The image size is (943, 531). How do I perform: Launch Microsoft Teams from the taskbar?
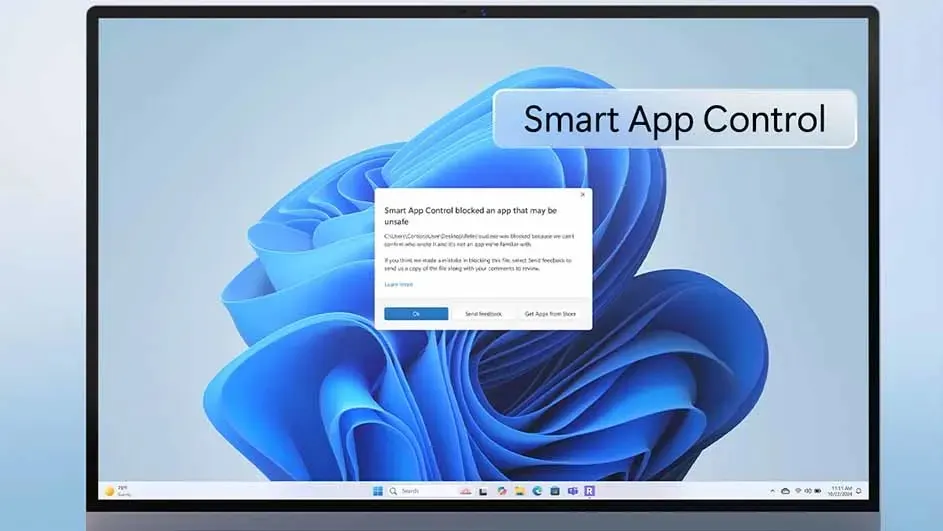pos(573,491)
